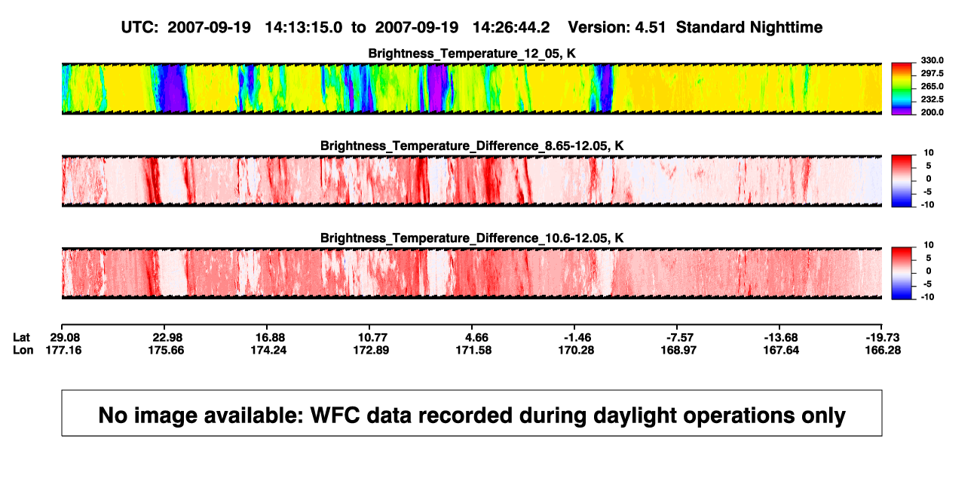This screenshot has width=980, height=503.
Task: Open the 12.05 brightness temperature image strip
Action: pos(471,89)
